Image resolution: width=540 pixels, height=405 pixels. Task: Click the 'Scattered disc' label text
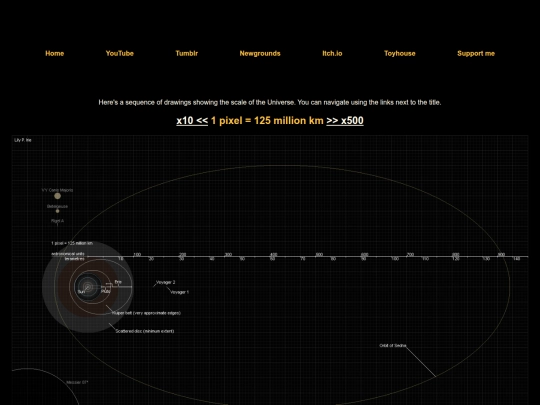(x=145, y=331)
